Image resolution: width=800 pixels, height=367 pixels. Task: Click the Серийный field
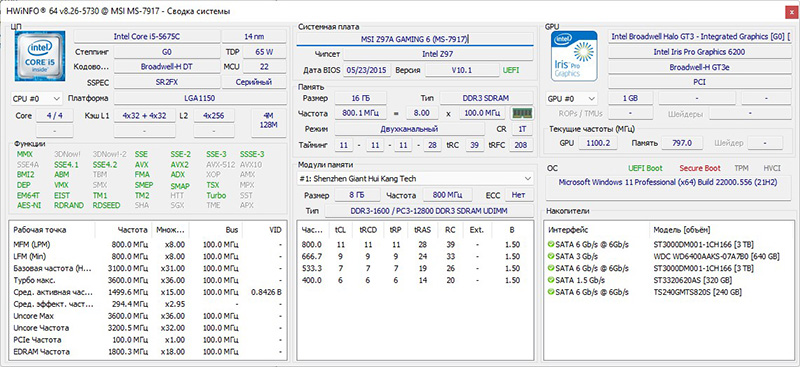pyautogui.click(x=254, y=82)
